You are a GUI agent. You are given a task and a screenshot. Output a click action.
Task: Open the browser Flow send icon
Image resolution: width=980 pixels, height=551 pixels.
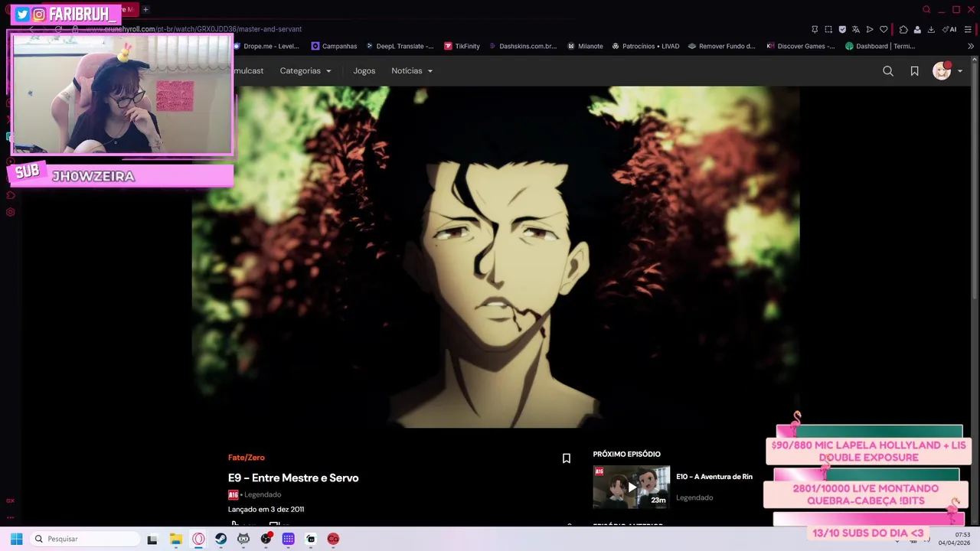(870, 29)
